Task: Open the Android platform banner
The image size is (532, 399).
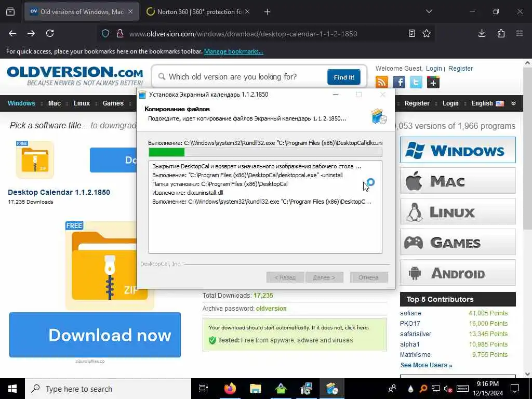Action: coord(458,273)
